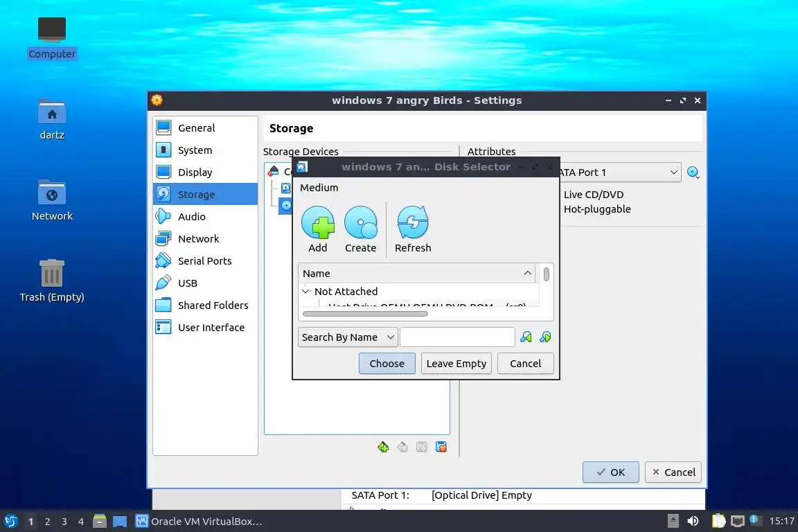Click the show desktop icon in taskbar
Image resolution: width=798 pixels, height=532 pixels.
click(x=120, y=522)
